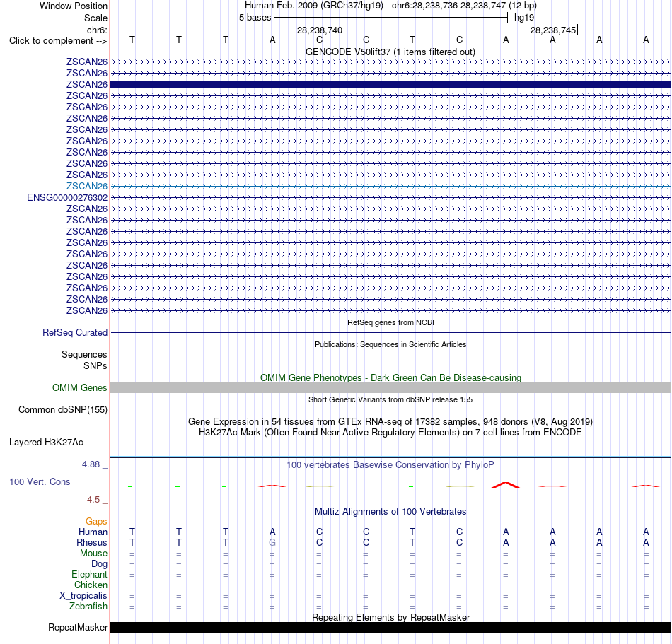Click the gray OMIM Genes bar
The height and width of the screenshot is (644, 672).
(x=390, y=387)
